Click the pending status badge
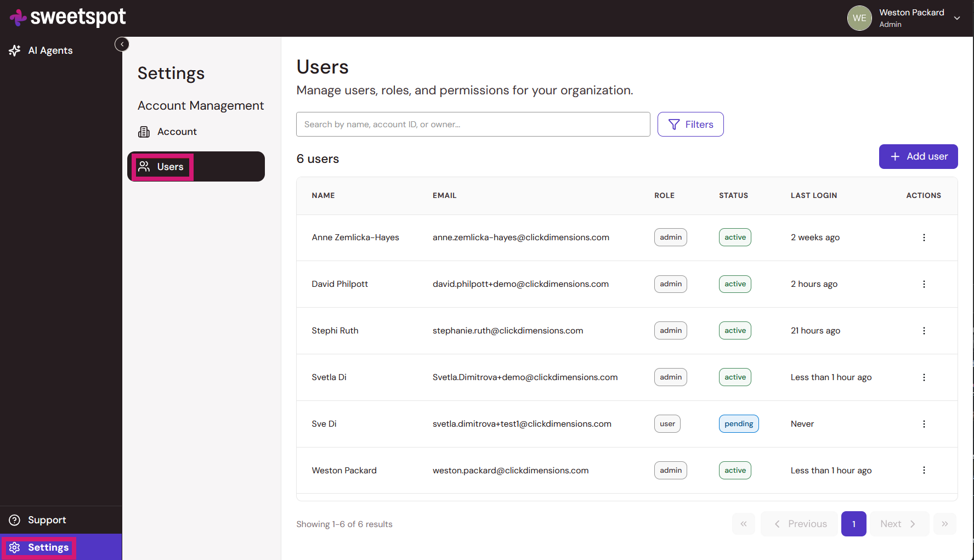 pyautogui.click(x=739, y=424)
